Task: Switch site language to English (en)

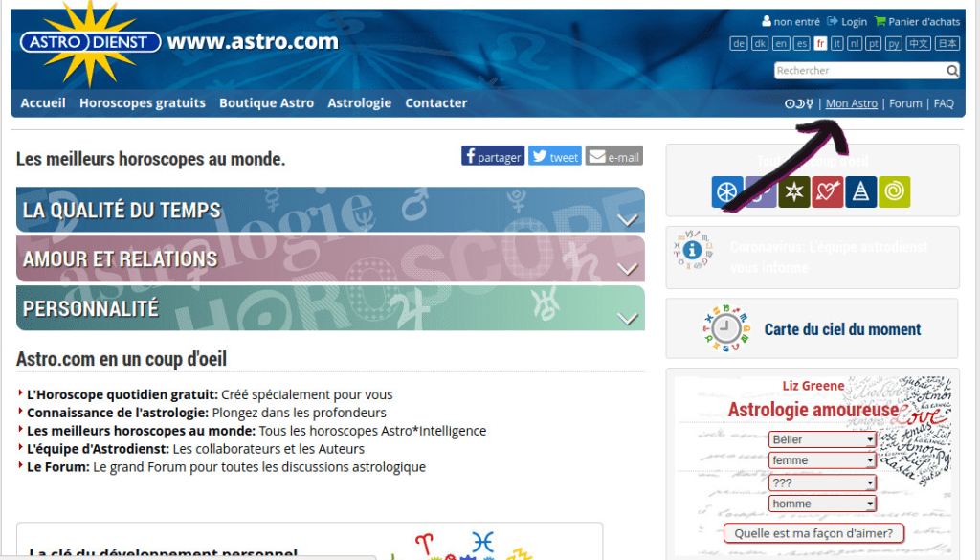Action: [x=781, y=43]
